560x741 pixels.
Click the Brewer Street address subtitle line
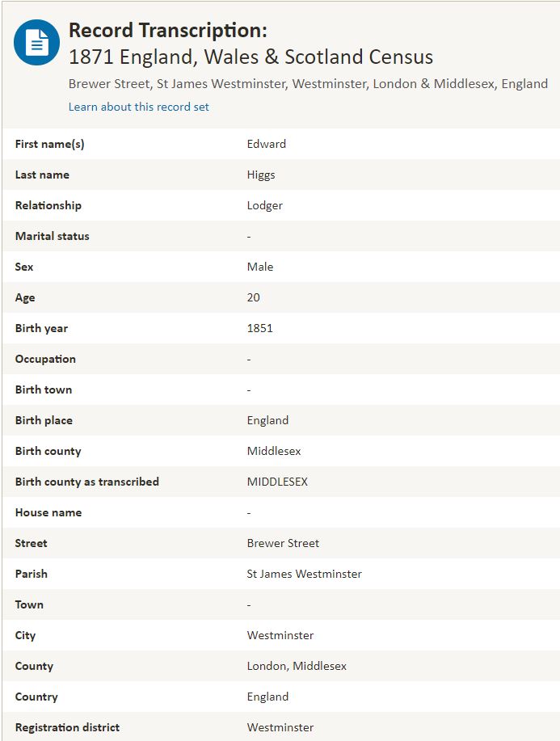point(308,84)
